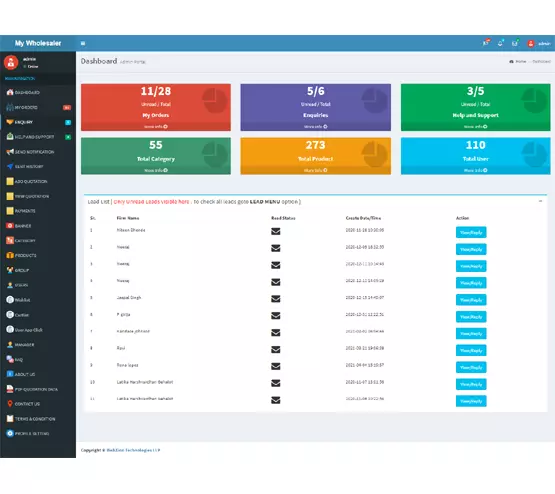Viewport: 555px width, 494px height.
Task: Click the Contact Us map pin icon
Action: coord(10,404)
